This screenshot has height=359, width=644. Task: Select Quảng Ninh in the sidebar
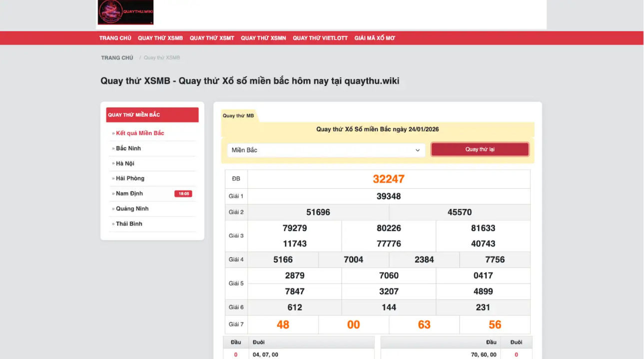pyautogui.click(x=132, y=209)
